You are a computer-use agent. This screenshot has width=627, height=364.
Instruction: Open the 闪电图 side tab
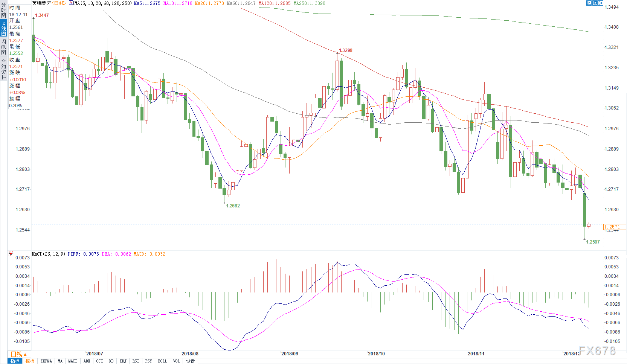3,47
